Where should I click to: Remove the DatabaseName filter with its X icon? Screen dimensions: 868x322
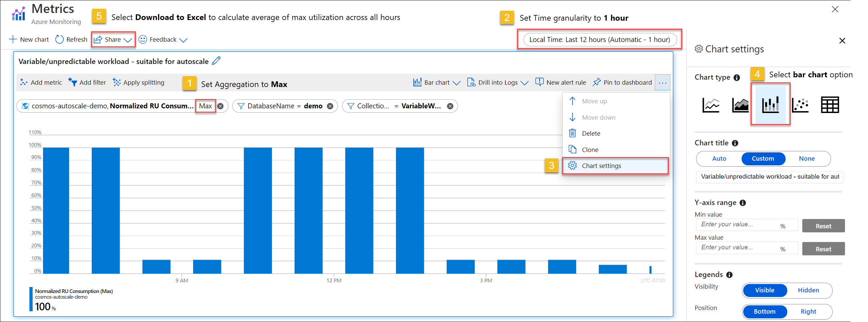[330, 106]
